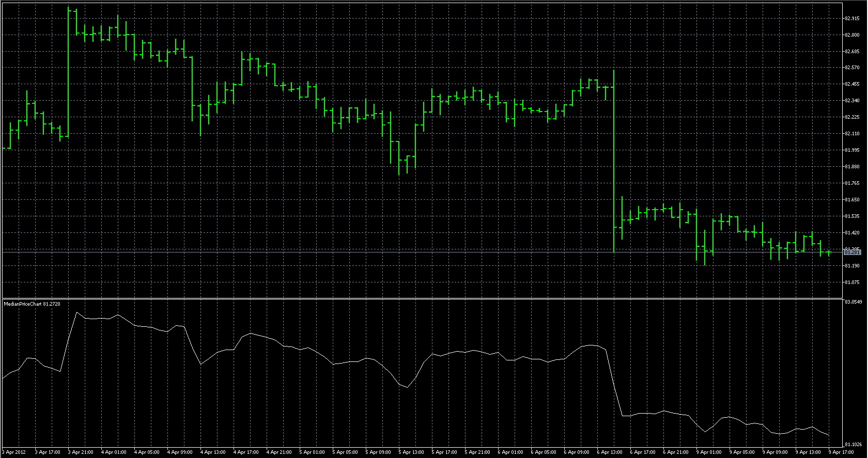Click the 81.880 price axis label
The height and width of the screenshot is (458, 868).
click(852, 167)
